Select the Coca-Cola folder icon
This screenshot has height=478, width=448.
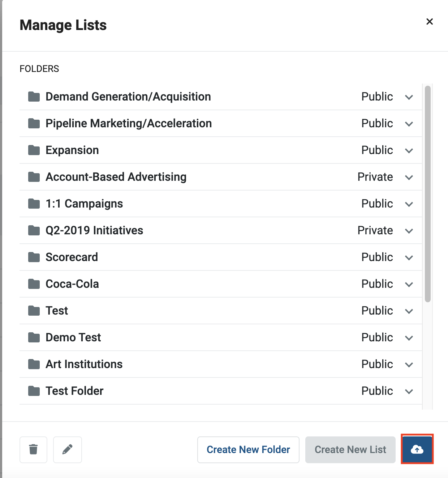(x=34, y=284)
